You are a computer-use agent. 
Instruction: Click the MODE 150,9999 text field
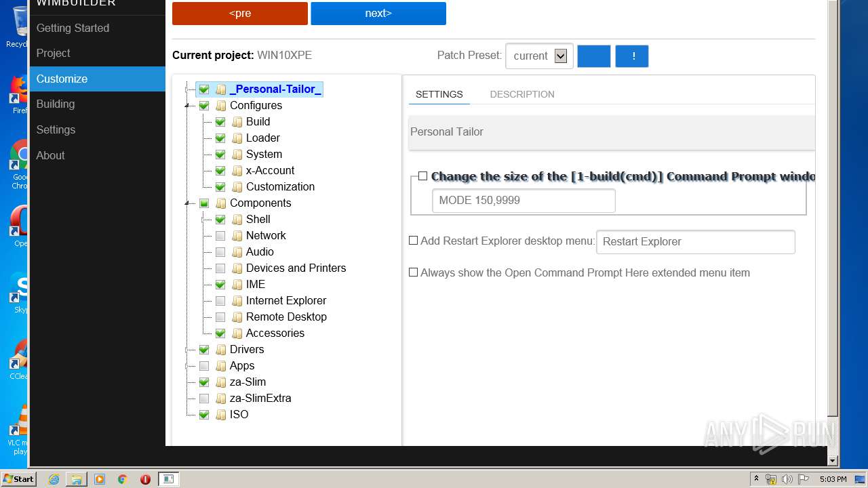pos(524,201)
